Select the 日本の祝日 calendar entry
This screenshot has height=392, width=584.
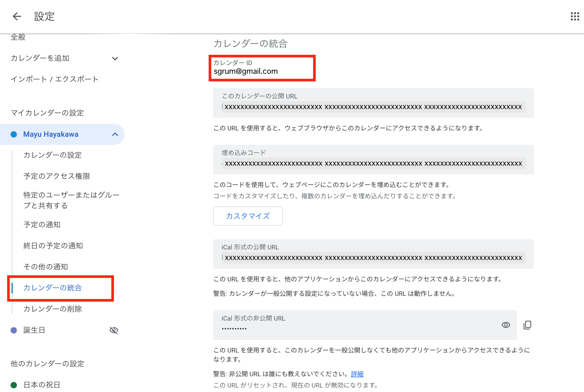pos(42,385)
